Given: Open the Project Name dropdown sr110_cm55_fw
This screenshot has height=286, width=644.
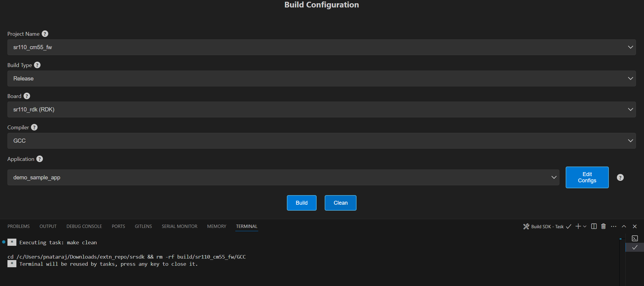Looking at the screenshot, I should pos(321,47).
